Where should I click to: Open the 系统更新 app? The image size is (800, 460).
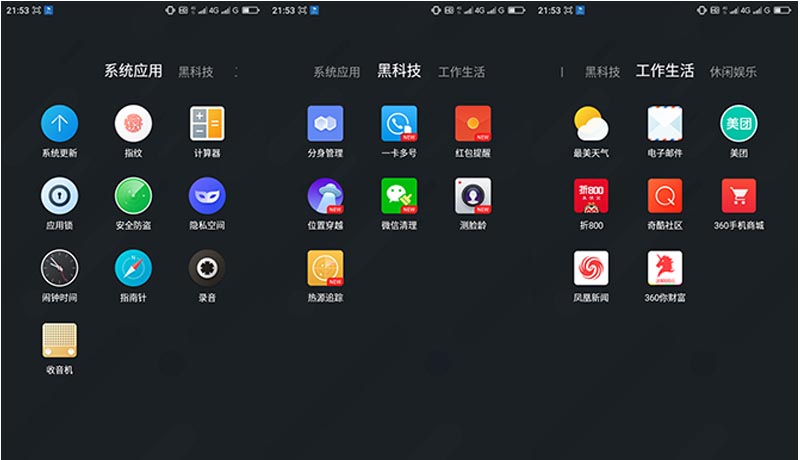point(59,123)
